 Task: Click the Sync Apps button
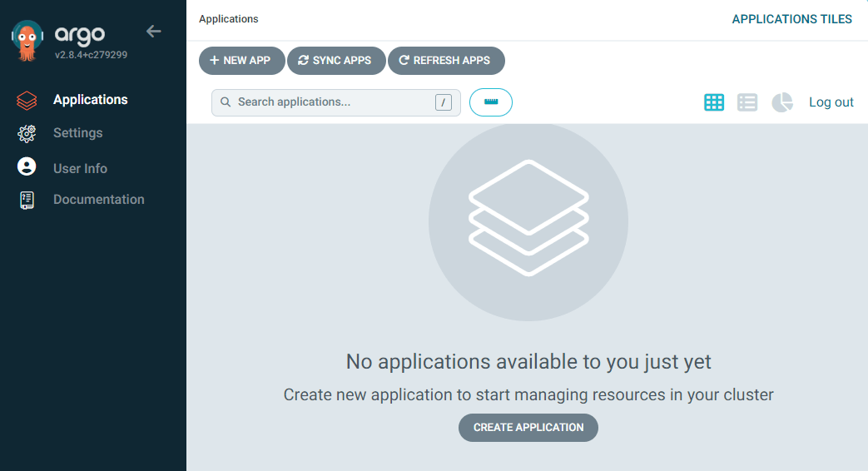point(336,60)
